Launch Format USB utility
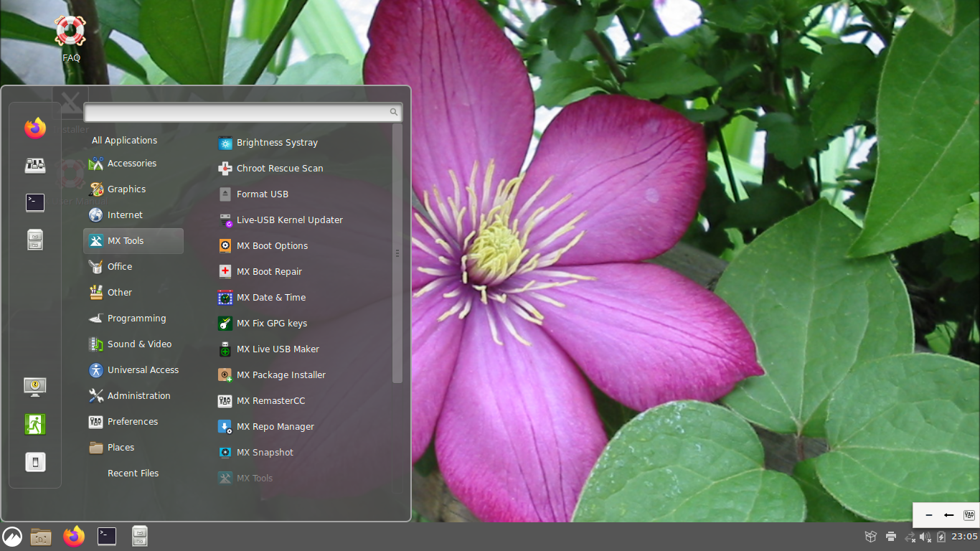Screen dimensions: 980x551 tap(262, 194)
